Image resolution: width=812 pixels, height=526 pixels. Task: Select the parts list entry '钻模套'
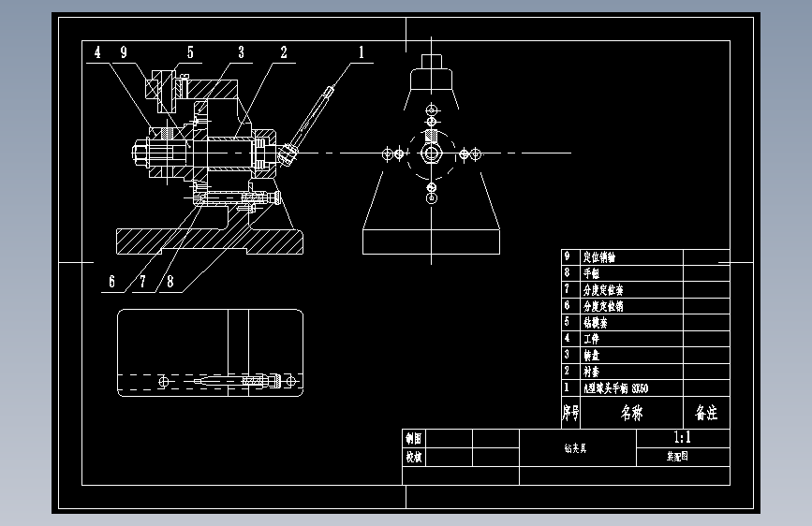click(596, 323)
